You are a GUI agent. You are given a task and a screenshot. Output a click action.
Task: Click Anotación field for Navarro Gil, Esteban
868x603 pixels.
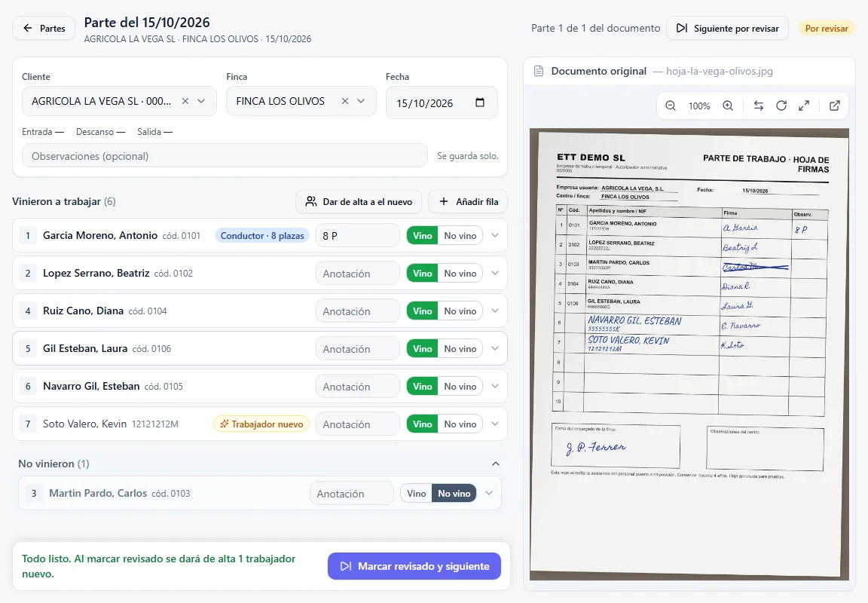tap(358, 386)
